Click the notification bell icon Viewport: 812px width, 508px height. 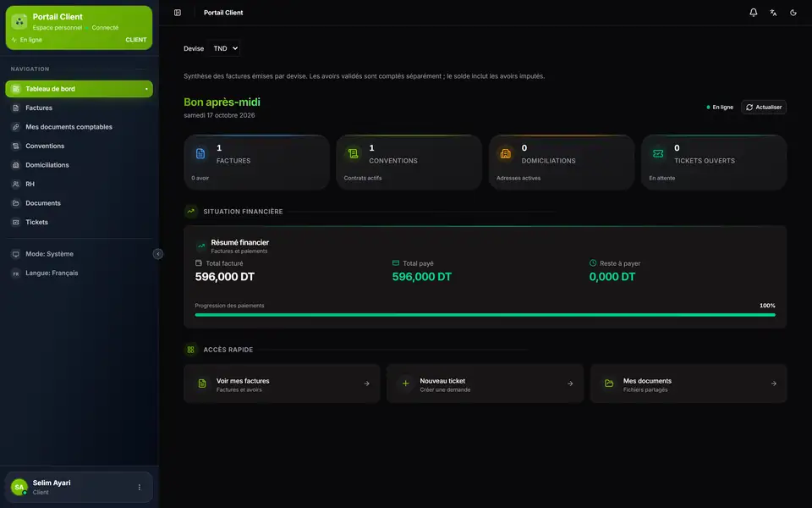[x=754, y=13]
